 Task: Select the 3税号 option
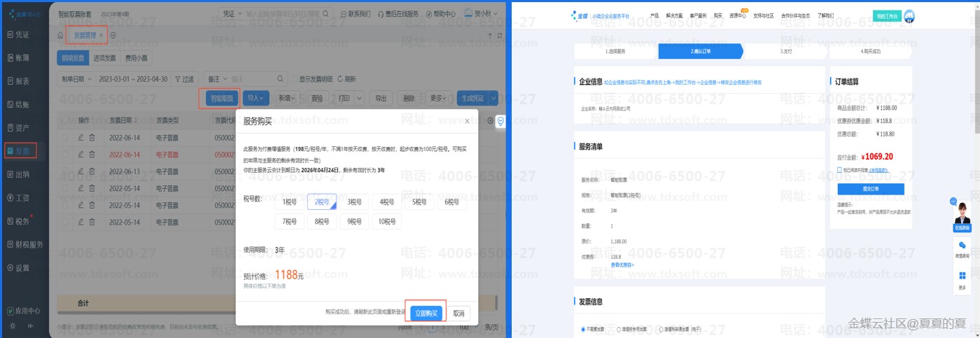[x=354, y=202]
